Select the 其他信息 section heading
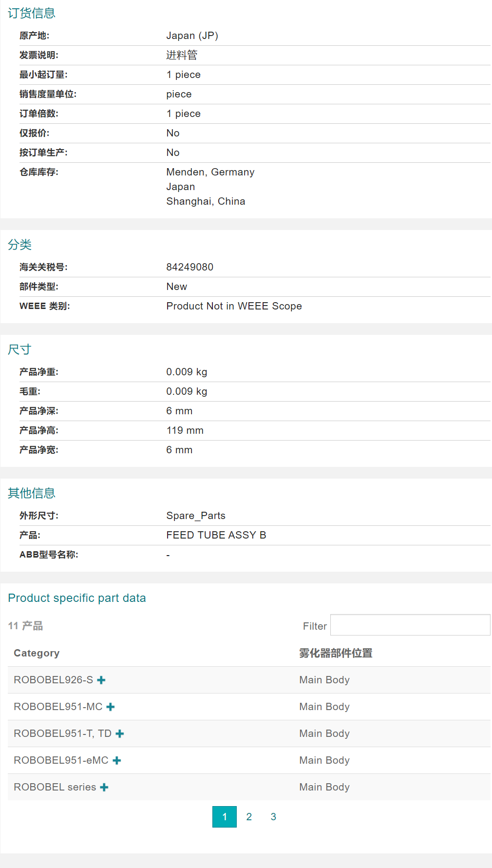Viewport: 492px width, 868px height. click(x=32, y=493)
